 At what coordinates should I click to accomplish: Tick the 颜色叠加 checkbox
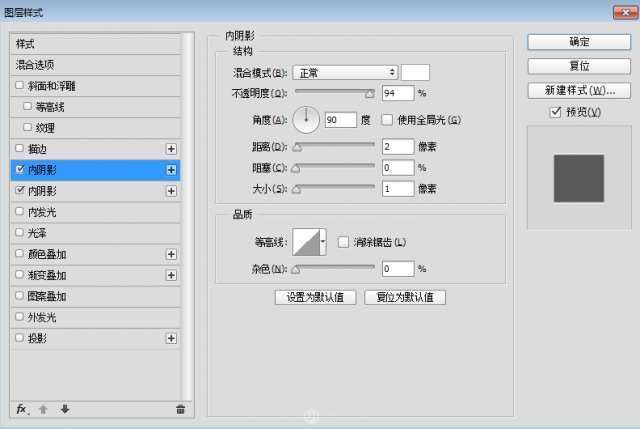point(19,253)
